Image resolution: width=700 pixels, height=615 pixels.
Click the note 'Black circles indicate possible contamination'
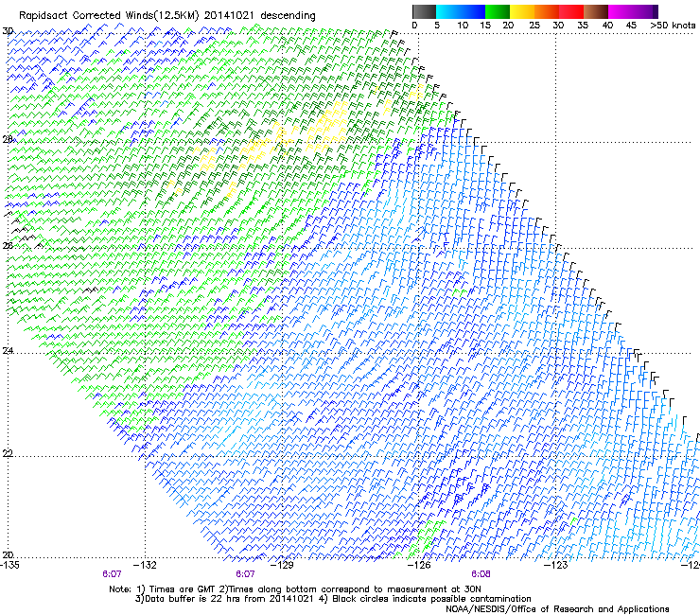point(431,599)
